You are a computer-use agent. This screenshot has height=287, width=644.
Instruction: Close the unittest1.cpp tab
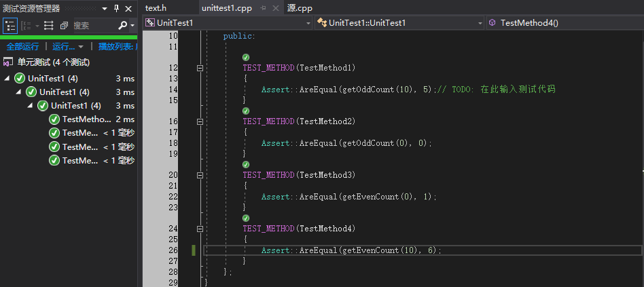click(276, 8)
